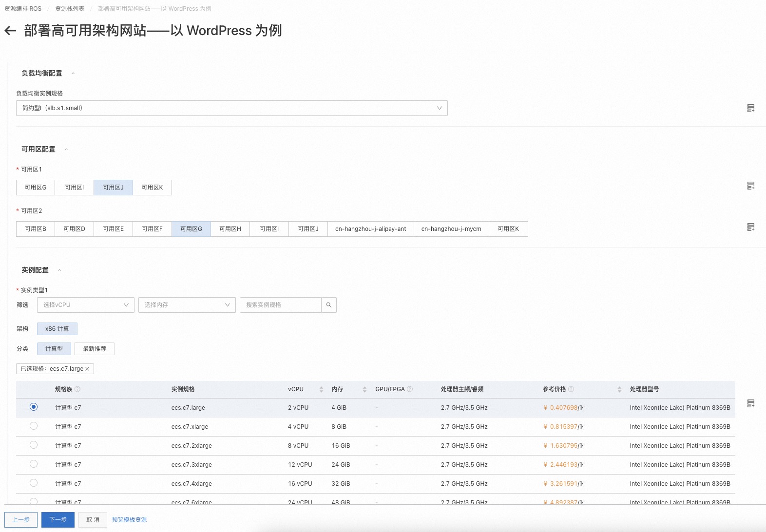Open the 选择内存 filter dropdown
Viewport: 766px width, 532px height.
(x=187, y=305)
